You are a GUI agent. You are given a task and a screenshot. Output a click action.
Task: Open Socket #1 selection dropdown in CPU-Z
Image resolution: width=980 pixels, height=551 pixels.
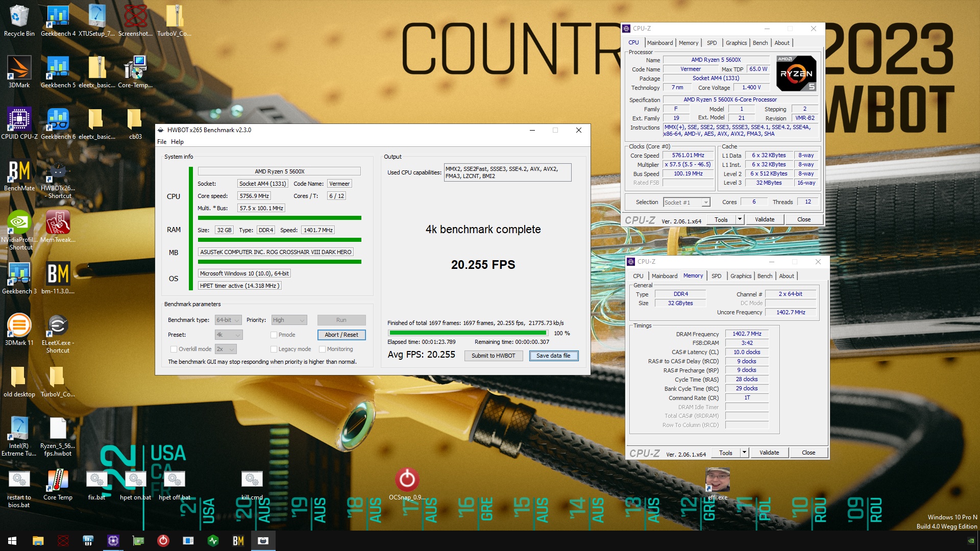pos(687,202)
